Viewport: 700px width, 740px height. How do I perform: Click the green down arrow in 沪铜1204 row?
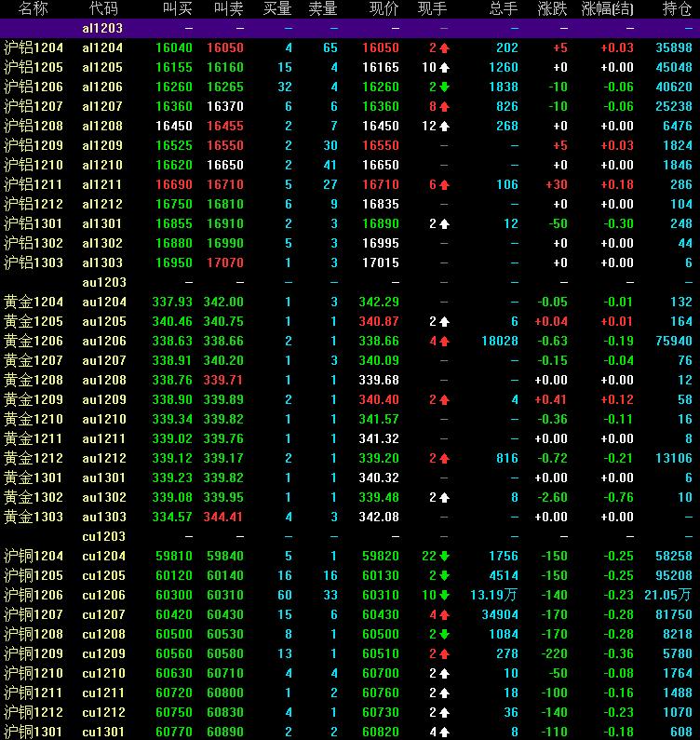tap(445, 556)
